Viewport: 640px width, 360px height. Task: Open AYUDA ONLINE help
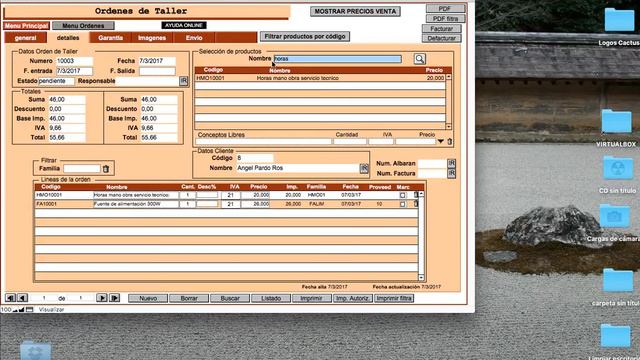(184, 25)
